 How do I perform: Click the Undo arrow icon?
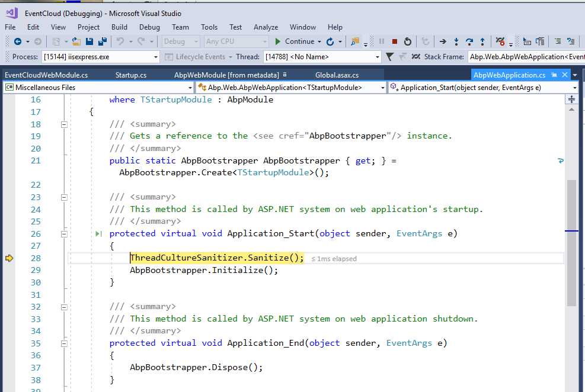(120, 41)
